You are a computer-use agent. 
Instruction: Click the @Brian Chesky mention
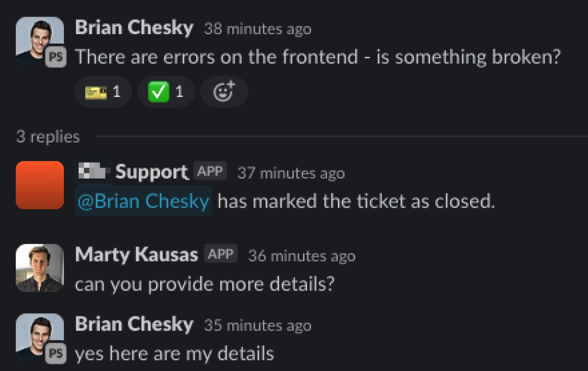pos(143,201)
